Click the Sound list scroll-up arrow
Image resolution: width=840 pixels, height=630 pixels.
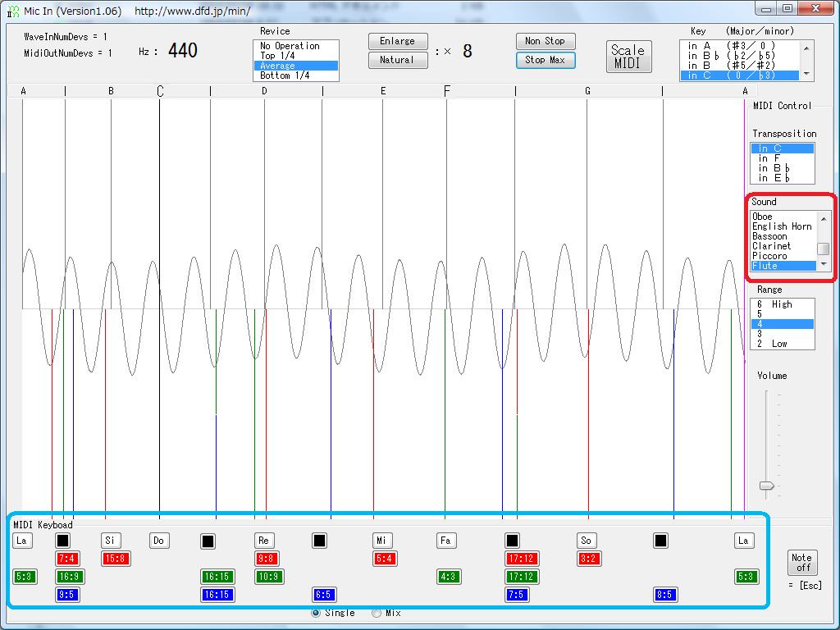(x=824, y=218)
